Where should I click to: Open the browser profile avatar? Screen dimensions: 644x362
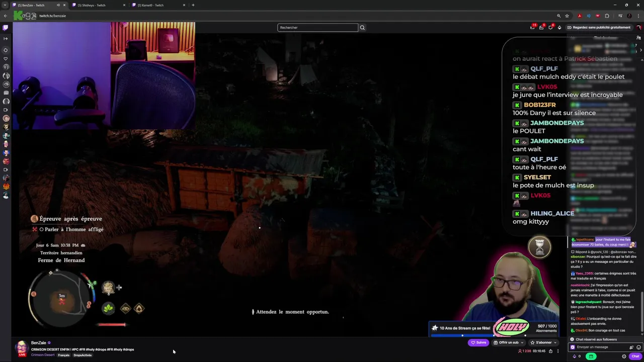click(629, 16)
